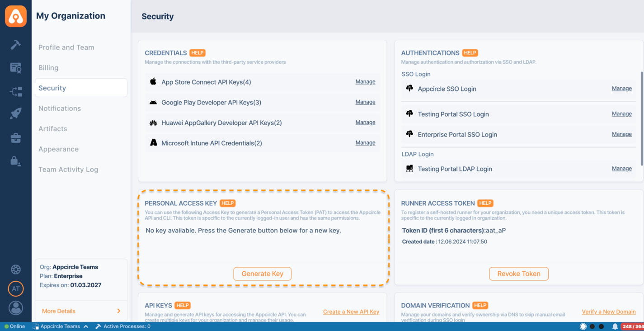Open the Signing Identities certificate icon
Screen dimensions: 644x331
tap(16, 68)
